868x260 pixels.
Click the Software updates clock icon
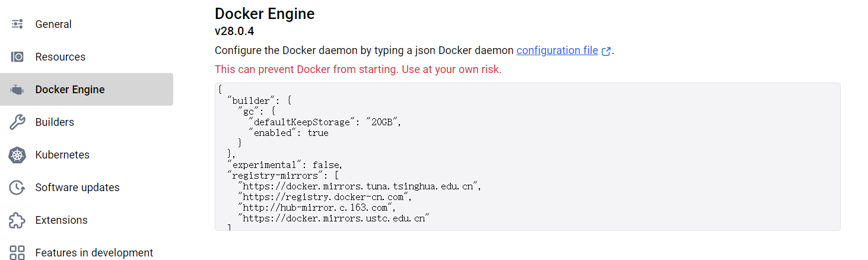(x=17, y=188)
